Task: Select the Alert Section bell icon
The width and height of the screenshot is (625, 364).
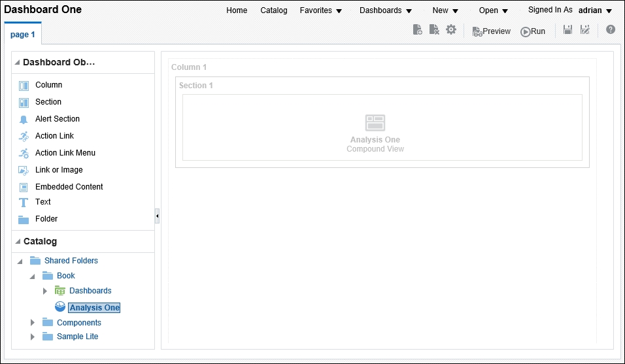Action: [24, 120]
